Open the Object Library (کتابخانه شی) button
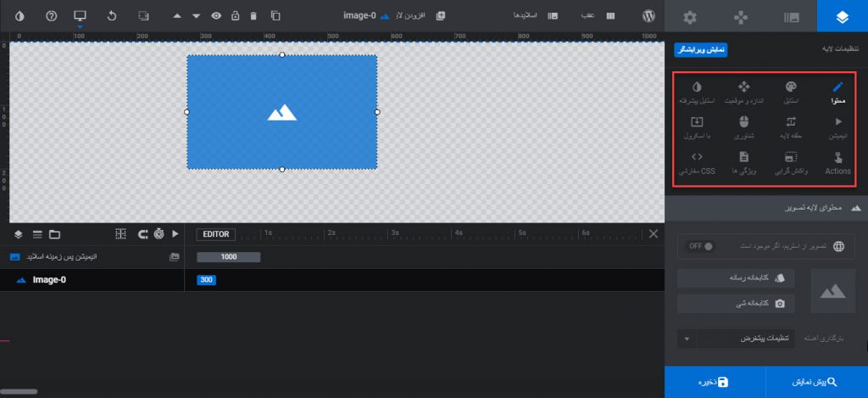This screenshot has width=868, height=398. coord(736,303)
